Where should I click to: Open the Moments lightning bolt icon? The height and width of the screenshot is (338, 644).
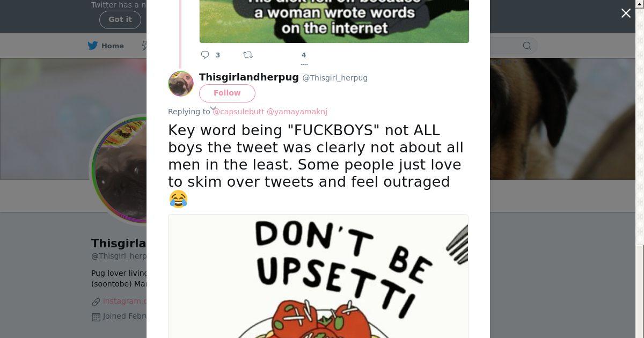tap(144, 46)
